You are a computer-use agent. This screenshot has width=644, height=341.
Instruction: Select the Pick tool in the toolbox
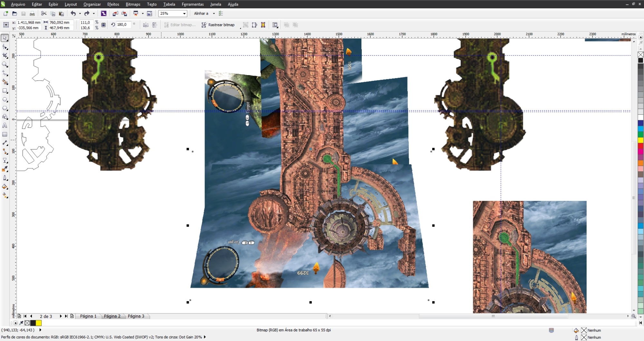tap(5, 38)
